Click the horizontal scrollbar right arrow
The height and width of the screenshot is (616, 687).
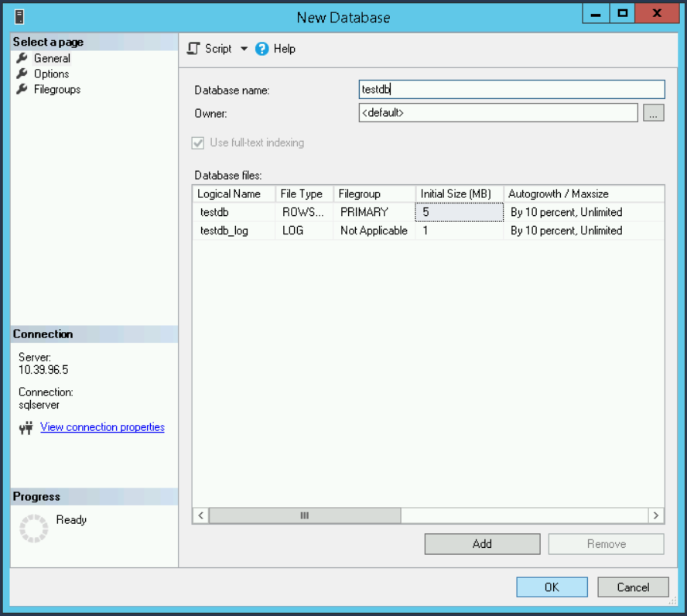[655, 515]
